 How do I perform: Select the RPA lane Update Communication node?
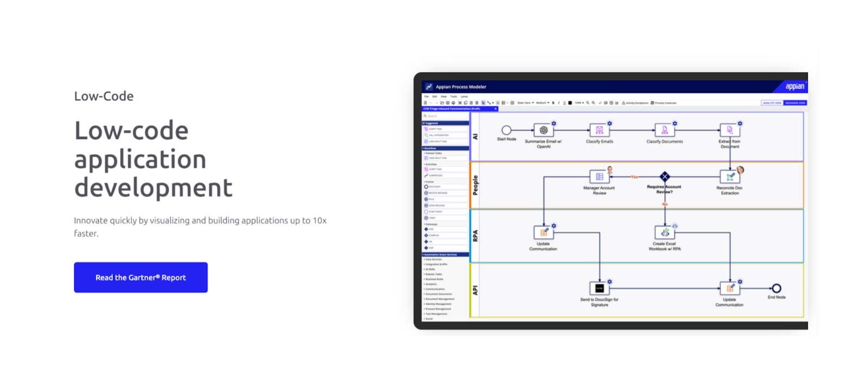click(544, 232)
